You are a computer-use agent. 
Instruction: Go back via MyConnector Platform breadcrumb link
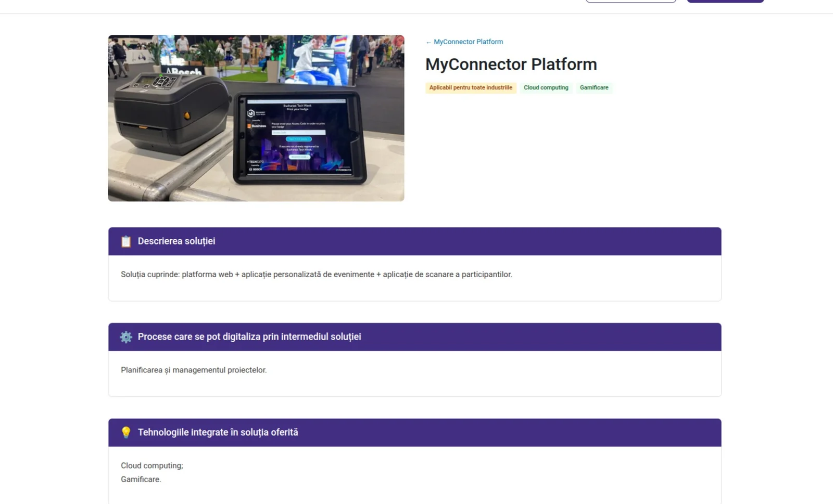(464, 42)
